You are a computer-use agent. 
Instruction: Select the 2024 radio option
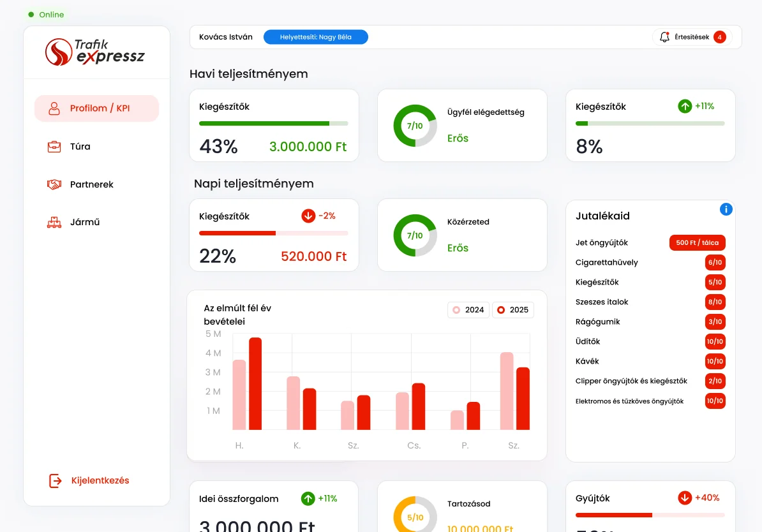[x=456, y=310]
